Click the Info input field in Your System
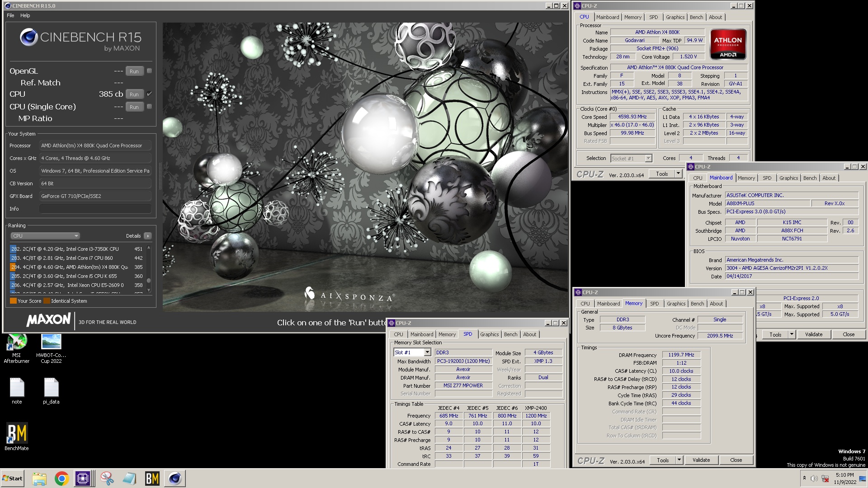 pyautogui.click(x=95, y=209)
